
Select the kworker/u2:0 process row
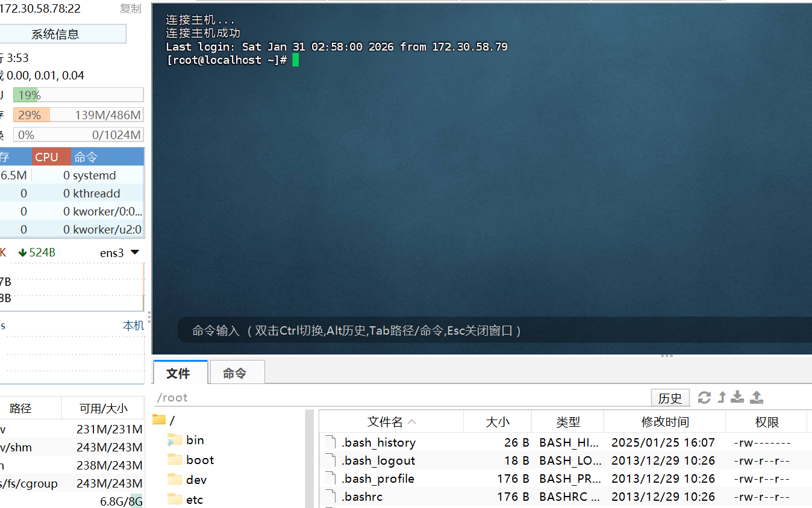point(72,229)
